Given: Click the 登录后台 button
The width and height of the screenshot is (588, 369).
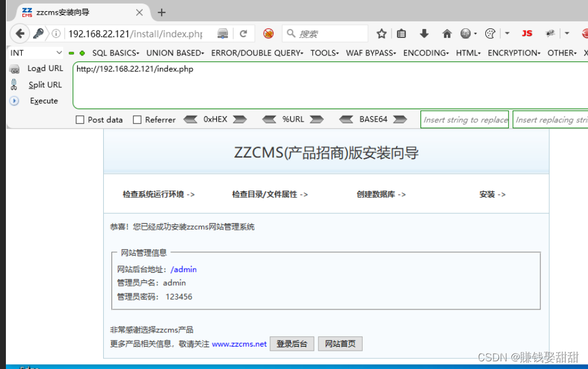Looking at the screenshot, I should (x=292, y=344).
